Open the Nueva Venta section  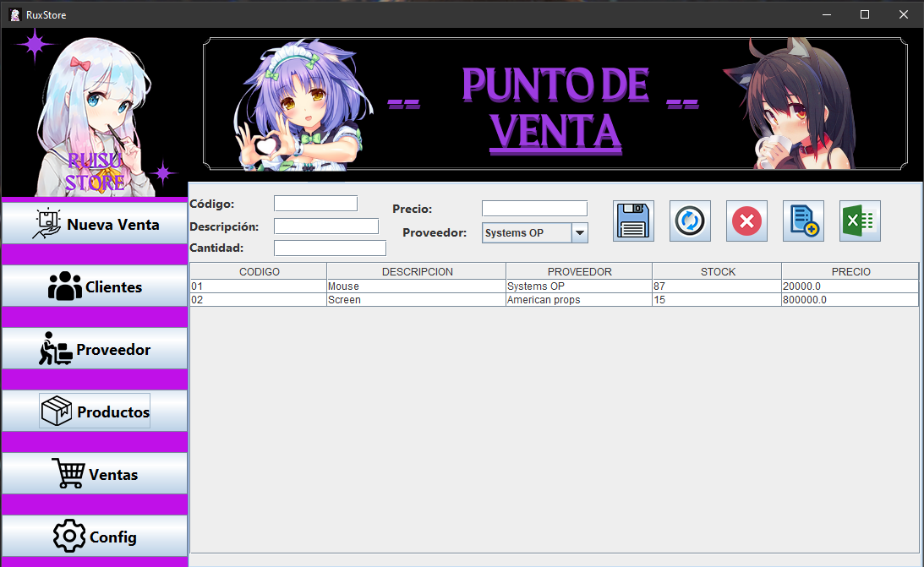coord(94,225)
